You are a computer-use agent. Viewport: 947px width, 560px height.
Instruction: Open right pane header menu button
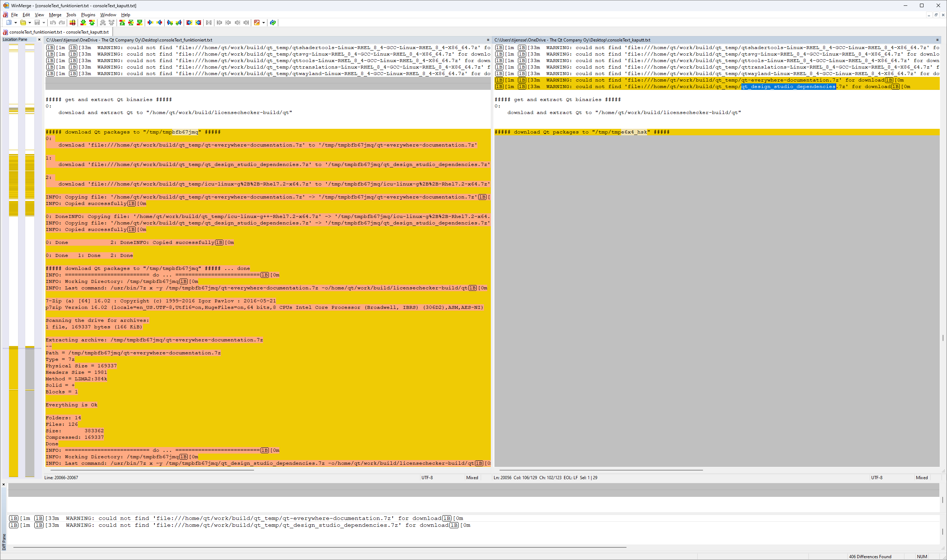coord(937,40)
